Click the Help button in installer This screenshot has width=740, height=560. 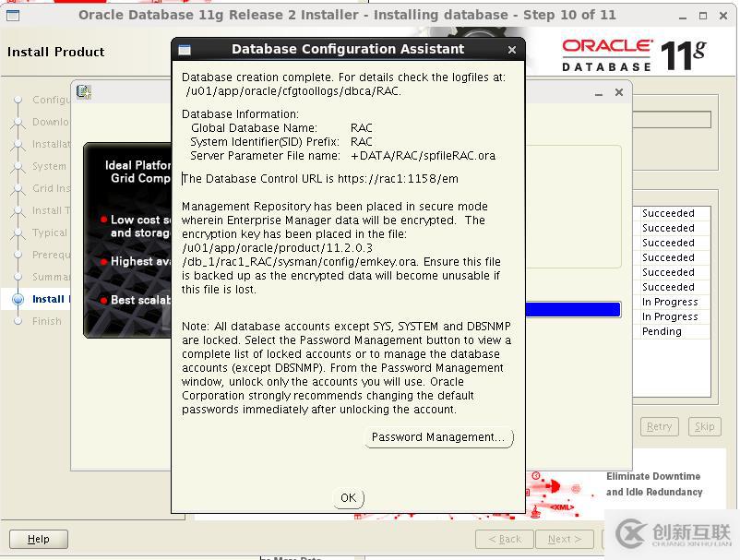(38, 539)
